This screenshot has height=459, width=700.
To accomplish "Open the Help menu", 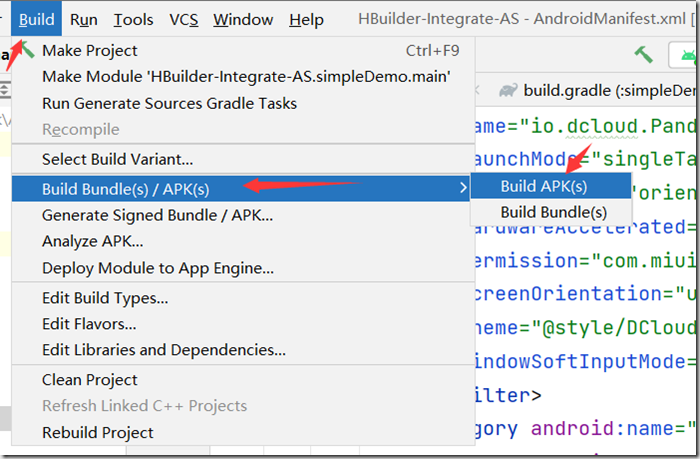I will coord(306,19).
